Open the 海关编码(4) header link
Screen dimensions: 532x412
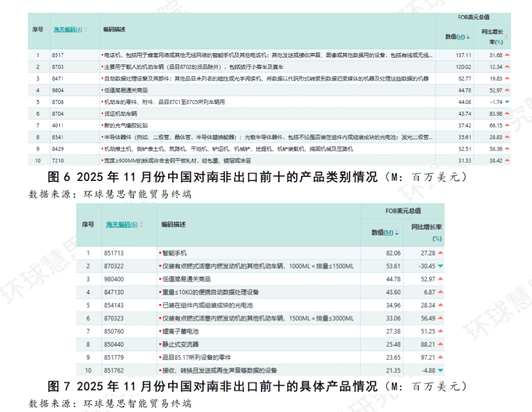(67, 30)
